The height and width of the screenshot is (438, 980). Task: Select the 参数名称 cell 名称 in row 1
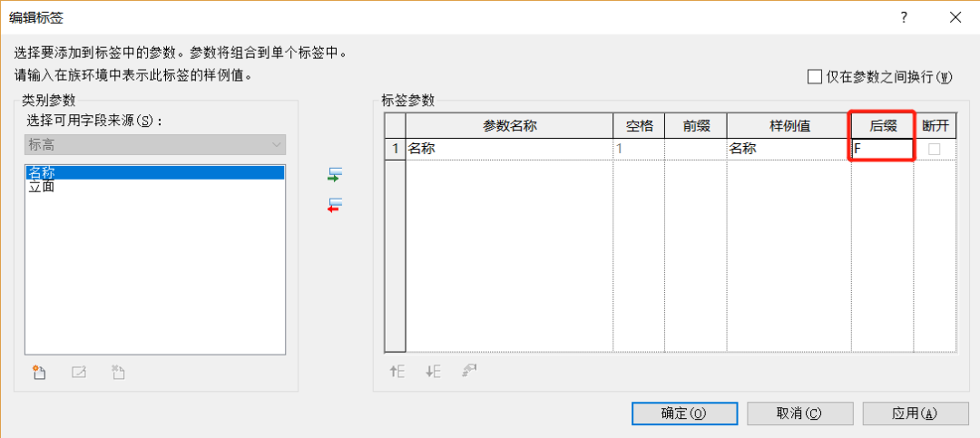[x=509, y=149]
